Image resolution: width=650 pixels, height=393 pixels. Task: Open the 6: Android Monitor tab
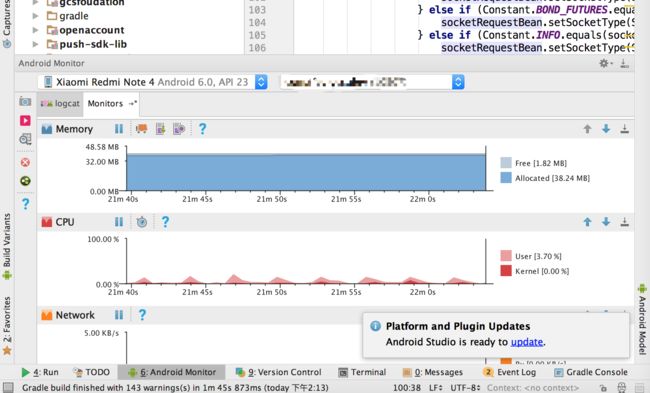coord(172,372)
